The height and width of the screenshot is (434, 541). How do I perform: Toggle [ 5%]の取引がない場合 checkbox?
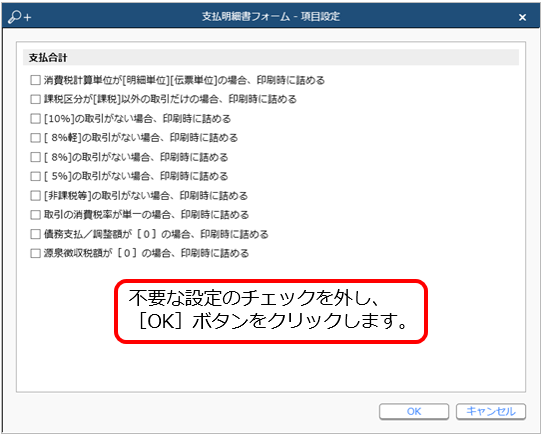(x=35, y=176)
